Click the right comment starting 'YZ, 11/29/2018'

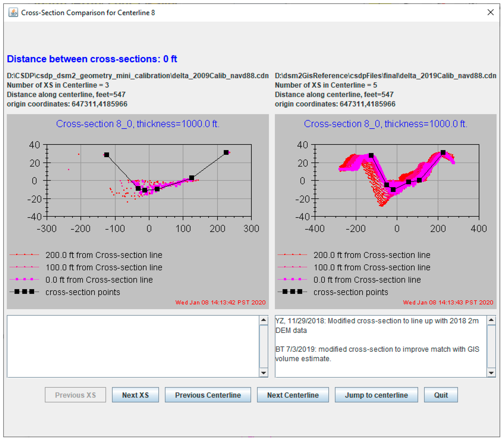coord(377,325)
